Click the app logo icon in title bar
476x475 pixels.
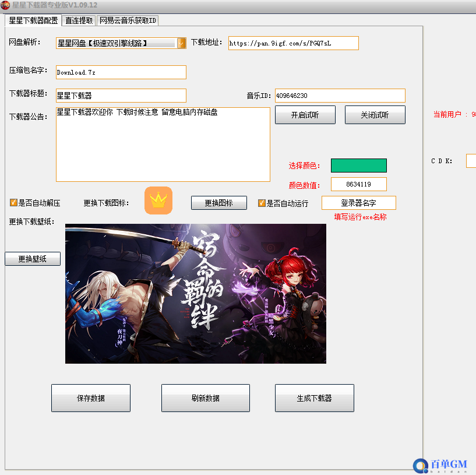[5, 5]
